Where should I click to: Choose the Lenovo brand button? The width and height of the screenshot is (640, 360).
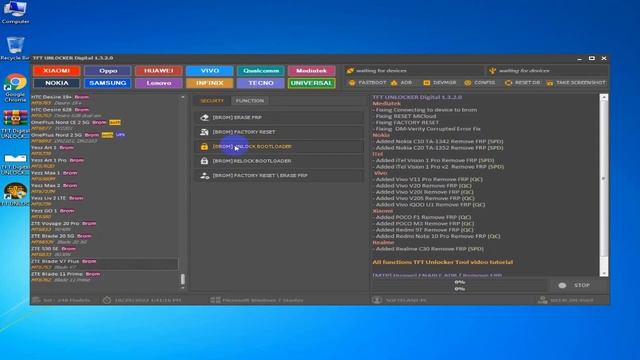coord(159,83)
